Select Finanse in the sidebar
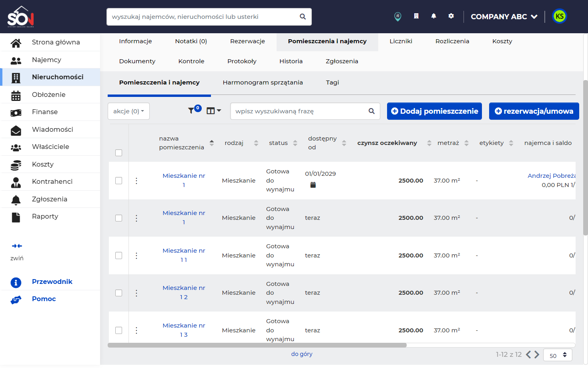This screenshot has width=588, height=368. pos(50,112)
